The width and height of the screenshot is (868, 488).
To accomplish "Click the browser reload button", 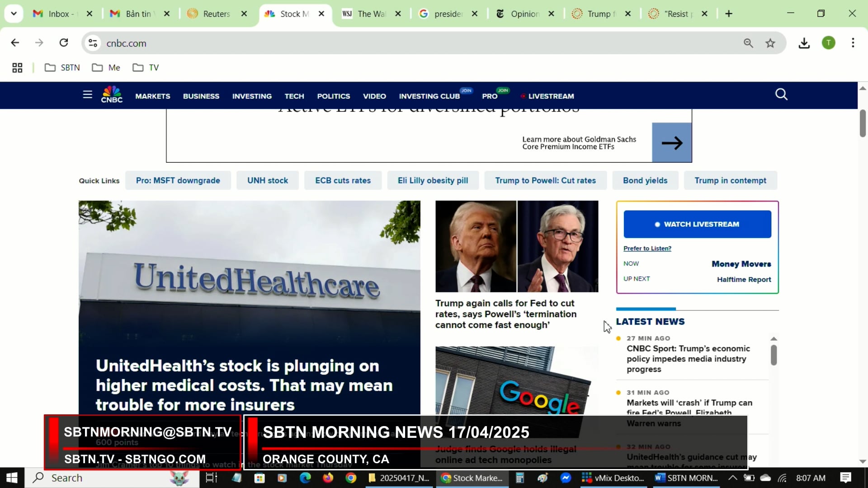I will pos(64,43).
